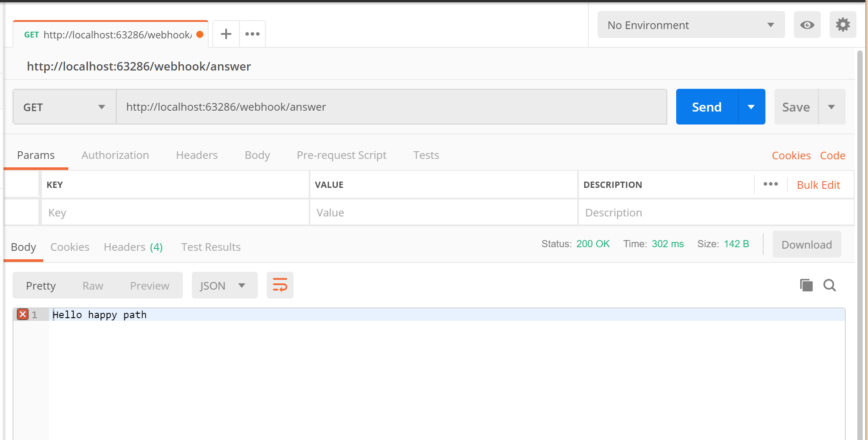Click the blue Send button
Screen dimensions: 868x440
pyautogui.click(x=707, y=107)
